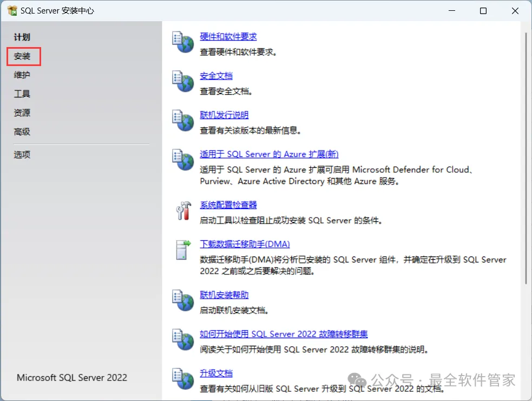Open the 安全文档 link
The image size is (532, 401).
click(x=216, y=76)
